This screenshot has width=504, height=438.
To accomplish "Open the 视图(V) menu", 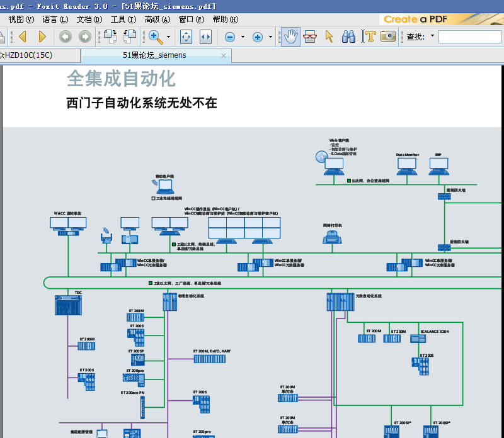I will pyautogui.click(x=21, y=20).
